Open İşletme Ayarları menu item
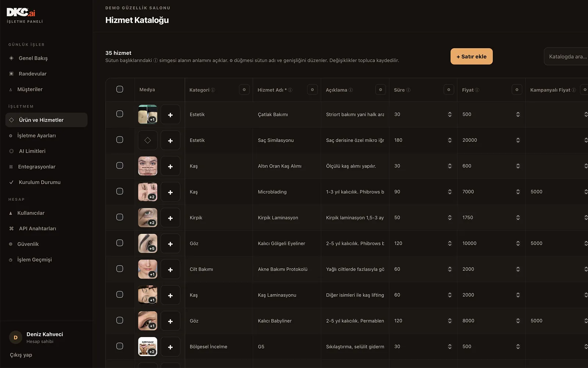The image size is (588, 368). pyautogui.click(x=46, y=135)
